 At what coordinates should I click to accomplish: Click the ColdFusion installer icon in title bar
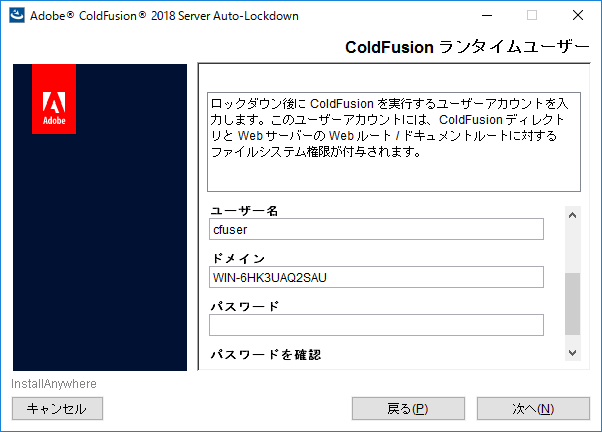16,16
